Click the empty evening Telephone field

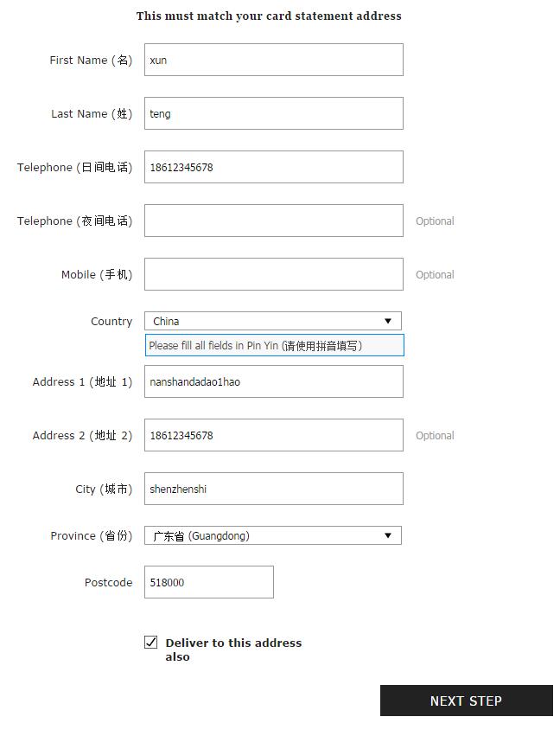tap(273, 221)
